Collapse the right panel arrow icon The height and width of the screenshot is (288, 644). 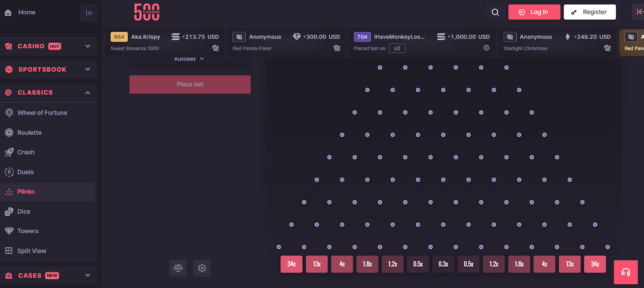point(639,12)
